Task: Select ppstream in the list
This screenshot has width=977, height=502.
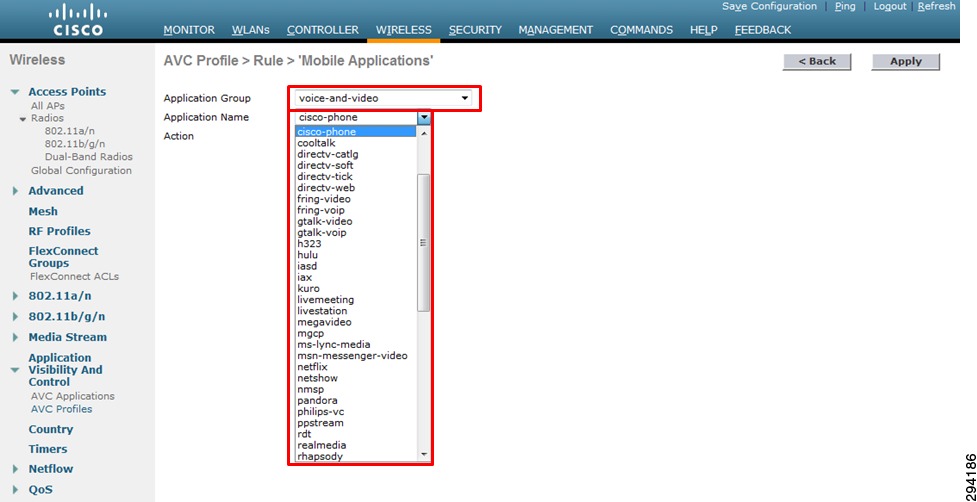Action: [x=355, y=423]
